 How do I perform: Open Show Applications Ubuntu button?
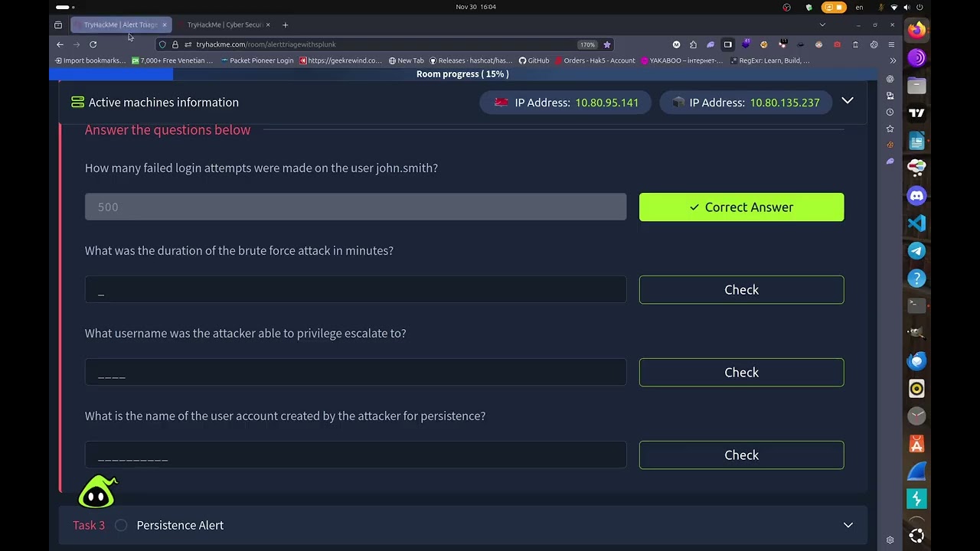click(916, 535)
